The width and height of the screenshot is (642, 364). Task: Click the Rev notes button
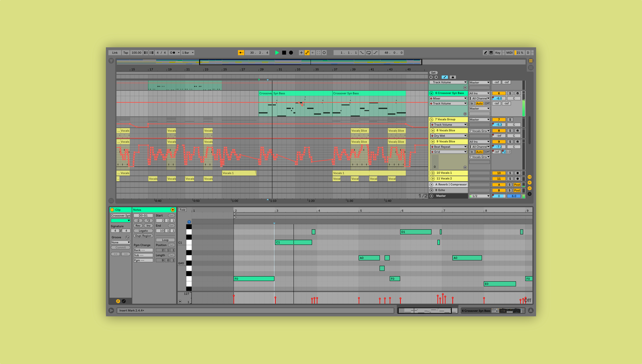coord(138,226)
